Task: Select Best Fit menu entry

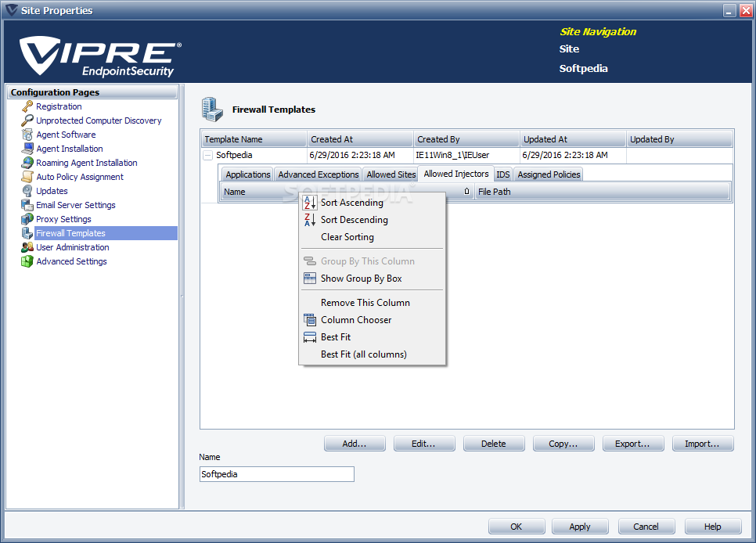Action: [x=372, y=337]
